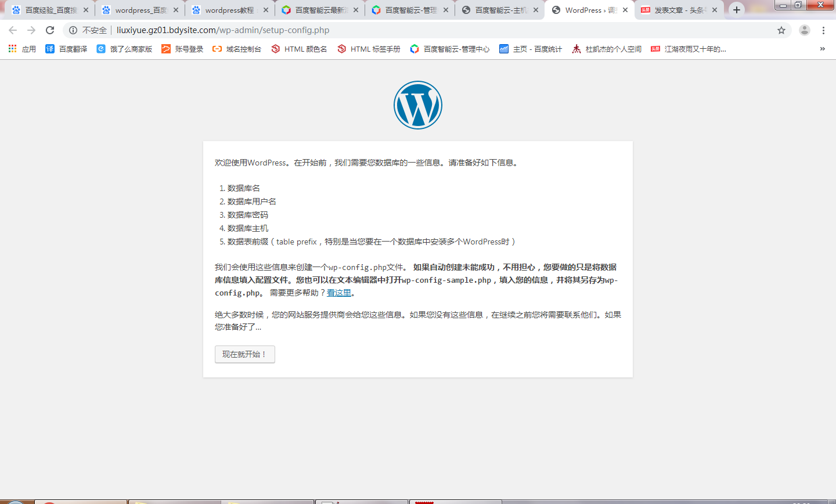Image resolution: width=836 pixels, height=504 pixels.
Task: Open HTML 颜色名 bookmark
Action: tap(299, 49)
